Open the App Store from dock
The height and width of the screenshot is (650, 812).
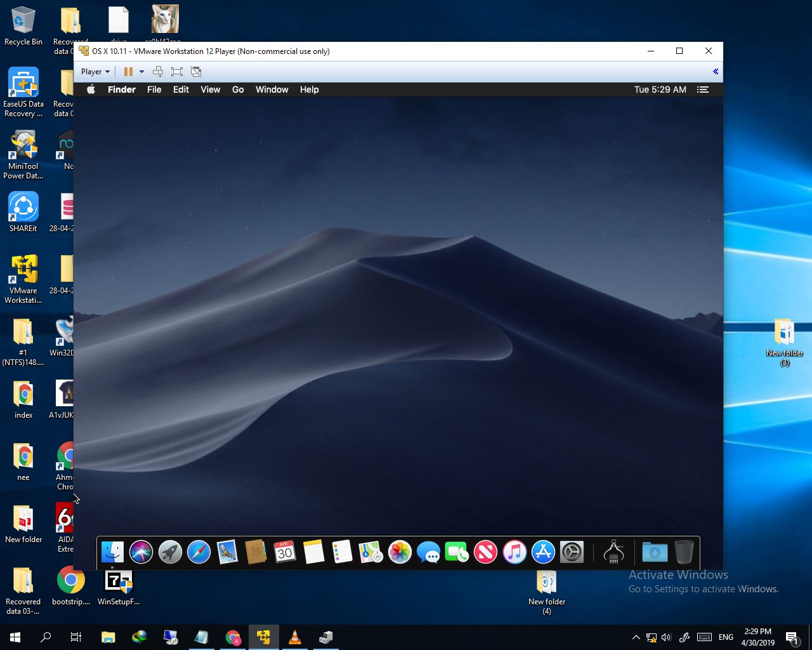point(543,552)
